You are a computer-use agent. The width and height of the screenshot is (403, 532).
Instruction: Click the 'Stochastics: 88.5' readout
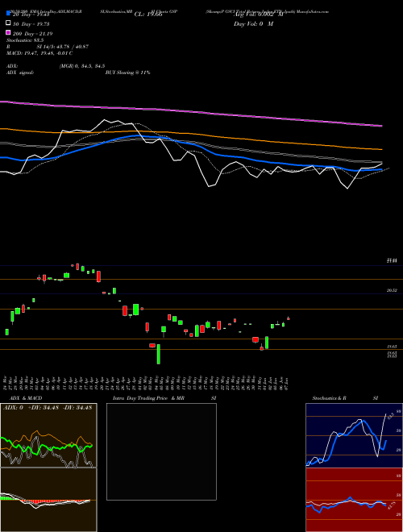(x=25, y=40)
